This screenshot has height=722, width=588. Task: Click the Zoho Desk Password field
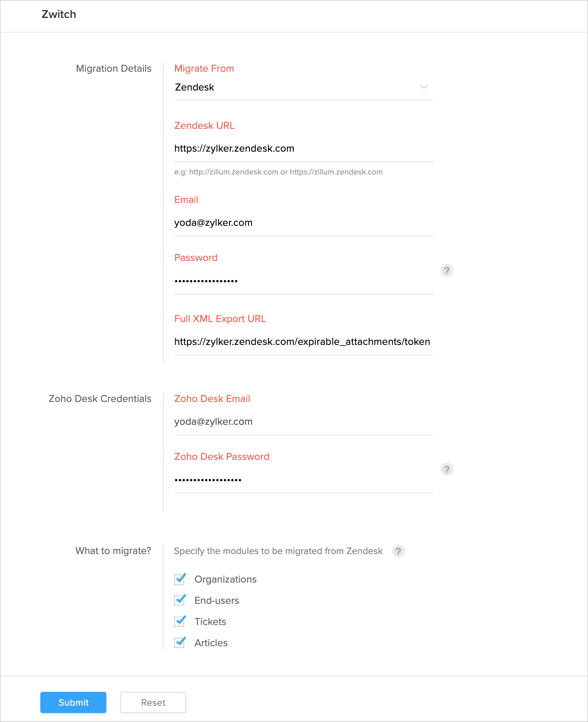pos(303,480)
